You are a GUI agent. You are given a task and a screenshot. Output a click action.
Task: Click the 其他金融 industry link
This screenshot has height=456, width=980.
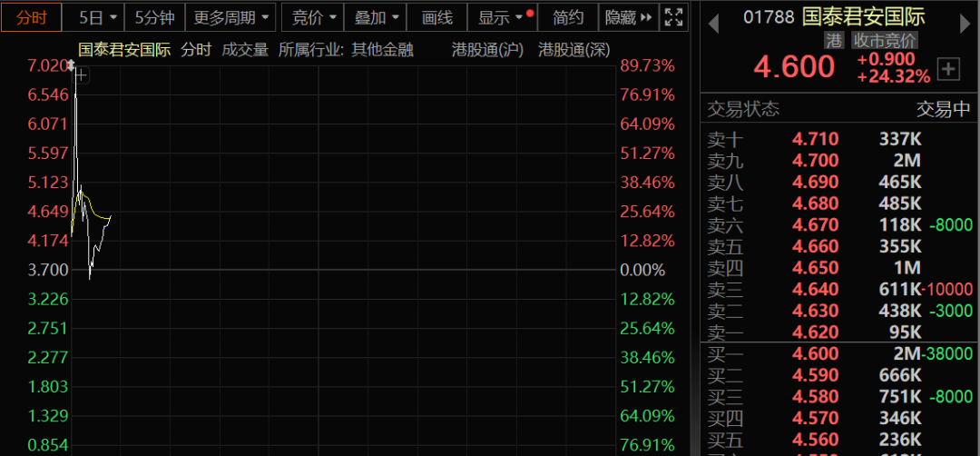[382, 50]
